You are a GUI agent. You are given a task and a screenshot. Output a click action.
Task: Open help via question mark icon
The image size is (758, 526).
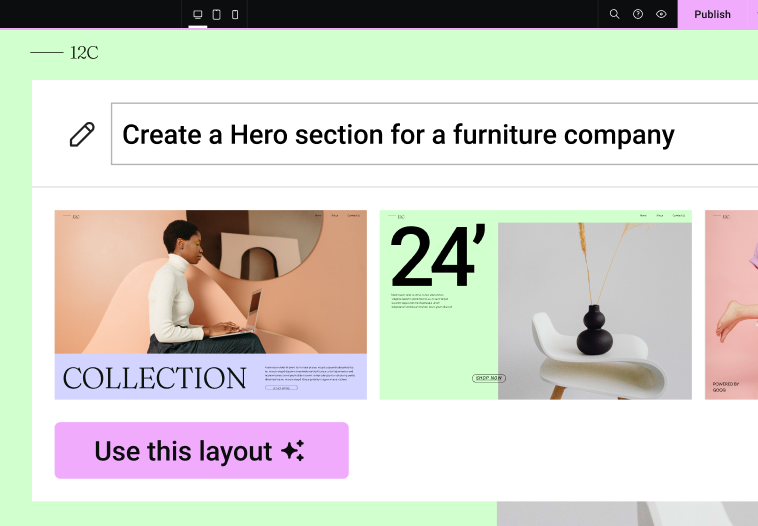click(x=638, y=14)
